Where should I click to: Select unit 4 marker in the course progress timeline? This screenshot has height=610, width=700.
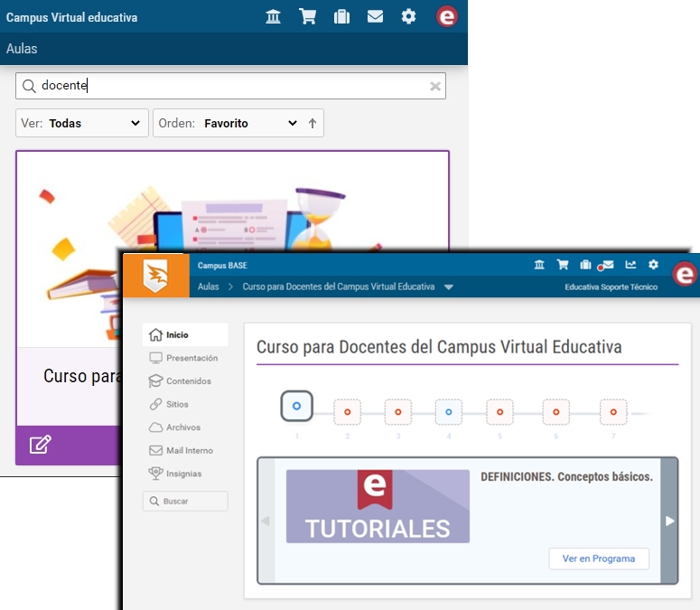(x=448, y=412)
